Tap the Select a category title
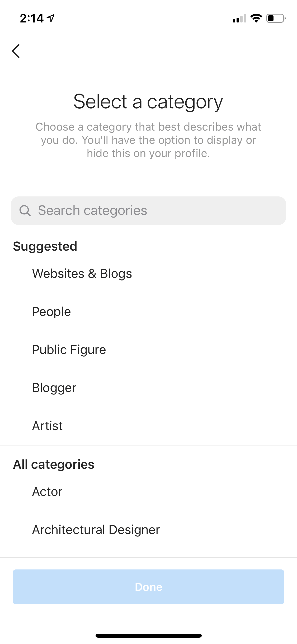 [x=148, y=102]
